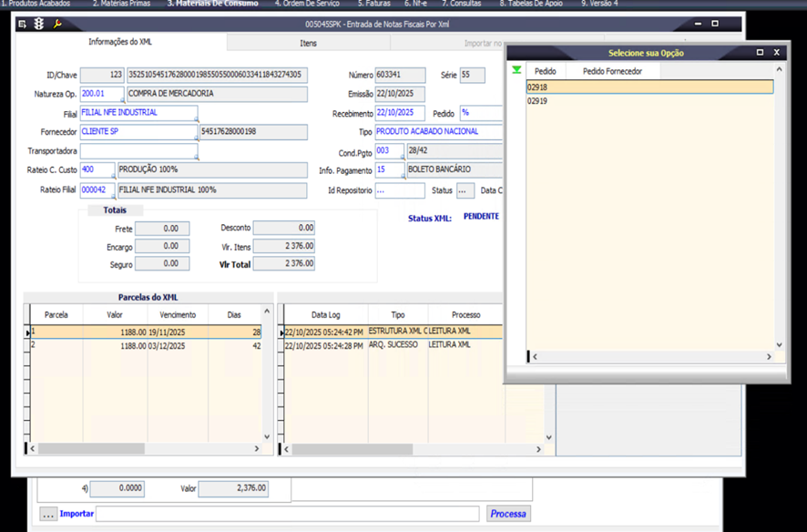Switch to the Itens tab
Image resolution: width=807 pixels, height=532 pixels.
pyautogui.click(x=308, y=43)
